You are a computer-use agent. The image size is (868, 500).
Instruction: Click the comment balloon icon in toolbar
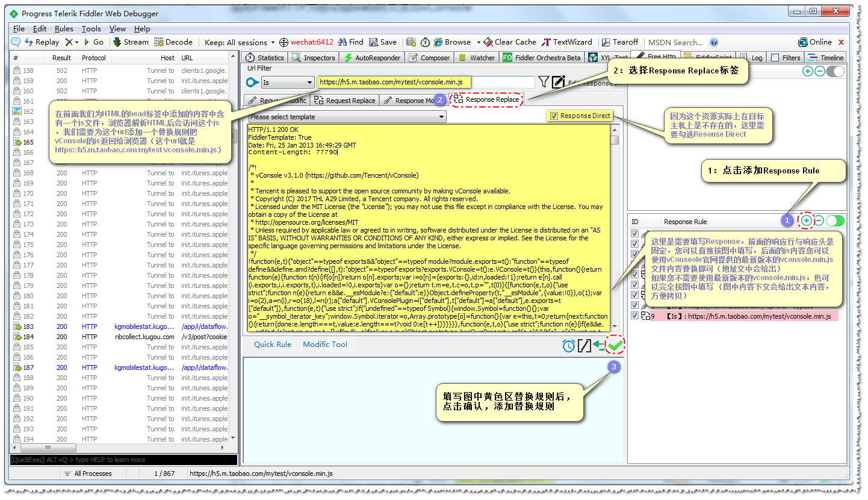[16, 42]
